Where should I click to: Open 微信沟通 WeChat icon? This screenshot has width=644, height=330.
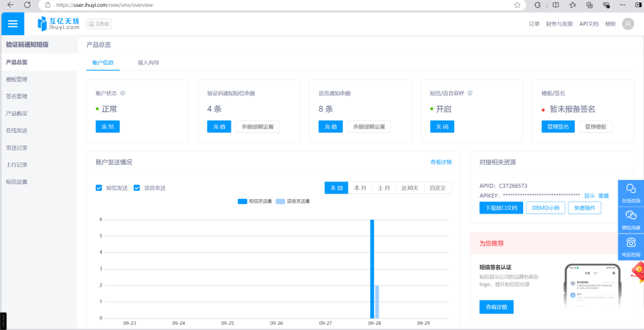click(x=631, y=220)
